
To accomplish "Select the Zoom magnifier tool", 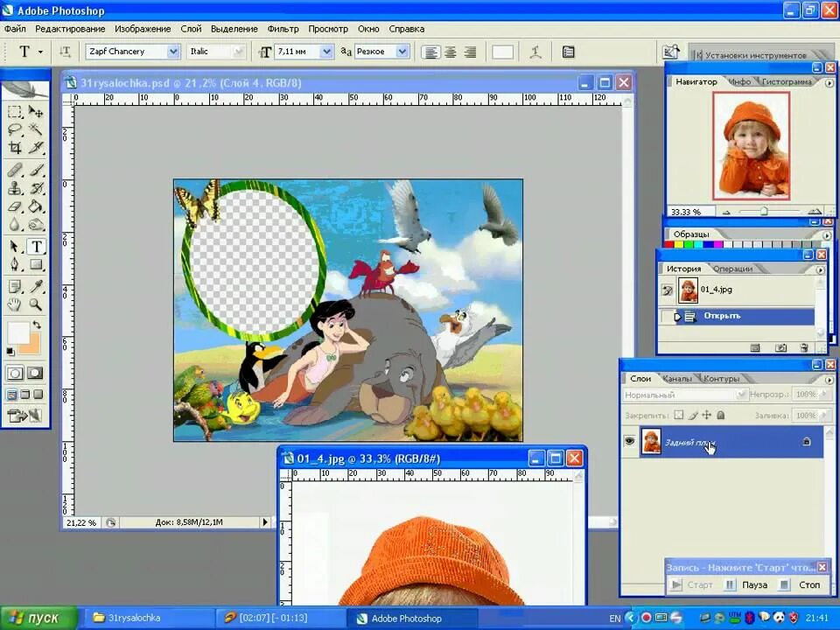I will click(x=35, y=304).
